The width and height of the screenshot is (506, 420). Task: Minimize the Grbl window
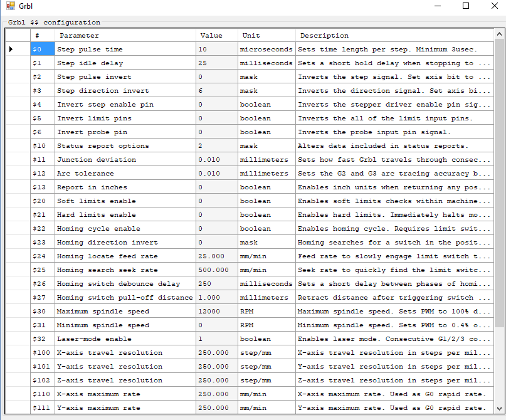coord(438,6)
